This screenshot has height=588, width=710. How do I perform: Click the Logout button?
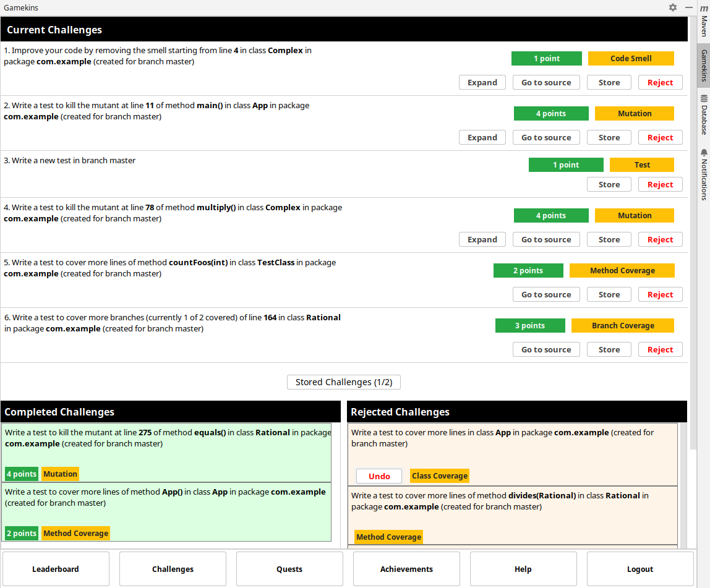click(639, 569)
